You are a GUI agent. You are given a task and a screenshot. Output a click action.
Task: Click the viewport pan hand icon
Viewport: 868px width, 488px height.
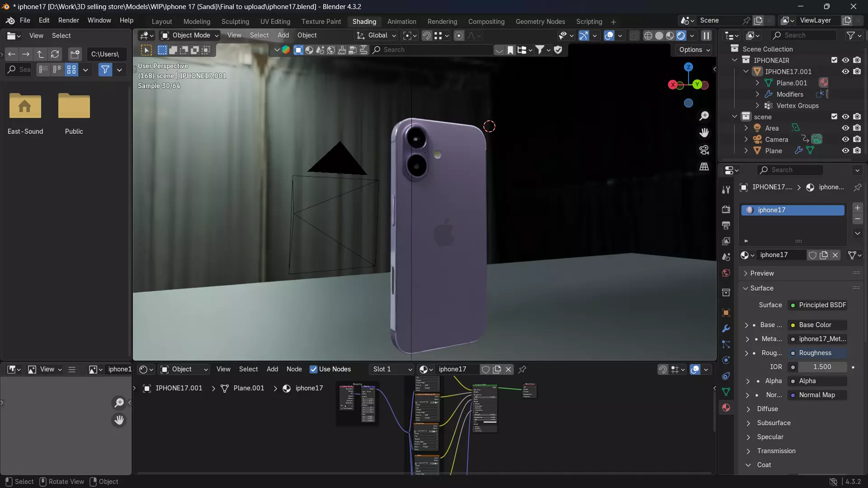[704, 133]
